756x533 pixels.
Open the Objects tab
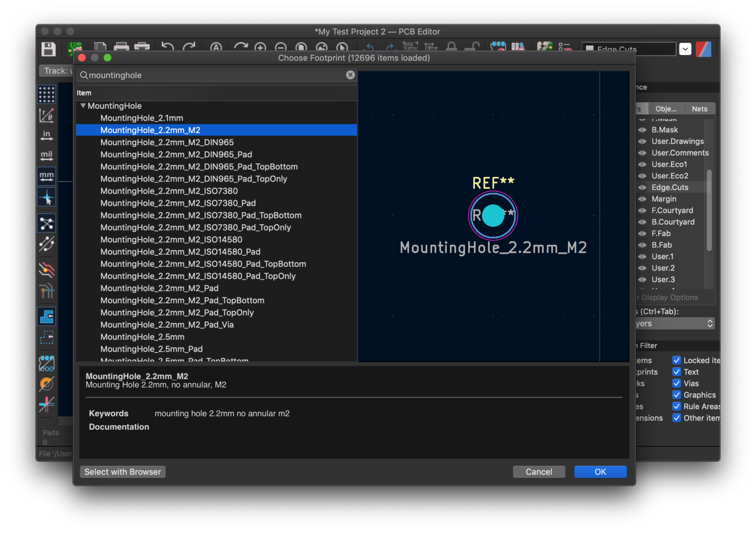[666, 108]
